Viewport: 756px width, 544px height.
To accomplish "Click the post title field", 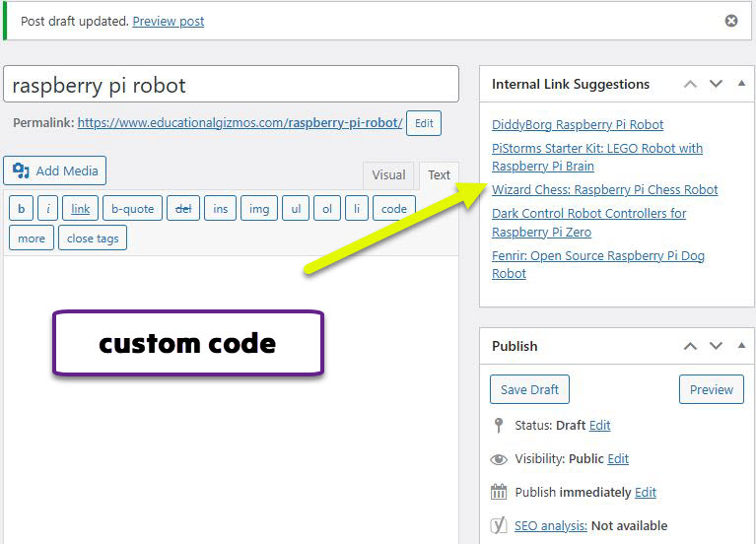I will (x=231, y=85).
